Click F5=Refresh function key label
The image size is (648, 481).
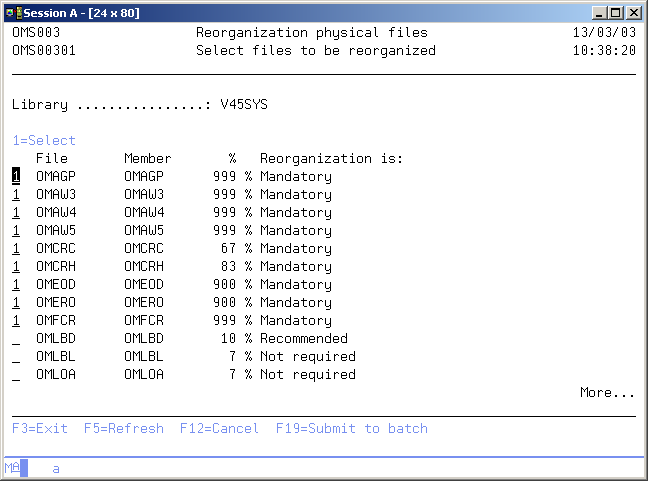click(x=123, y=429)
